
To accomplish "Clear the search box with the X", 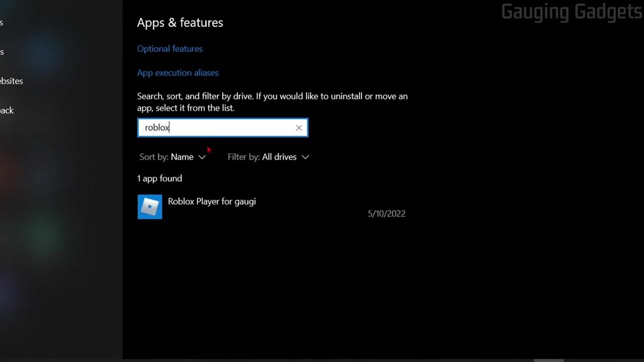I will [299, 128].
